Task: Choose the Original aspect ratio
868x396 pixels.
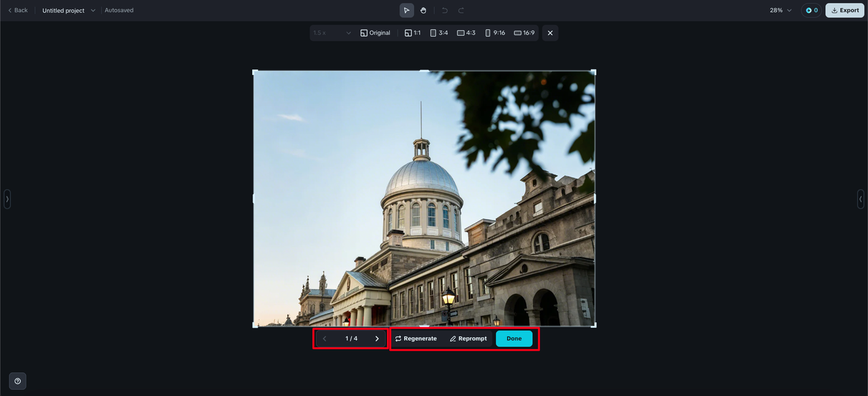Action: [x=375, y=33]
